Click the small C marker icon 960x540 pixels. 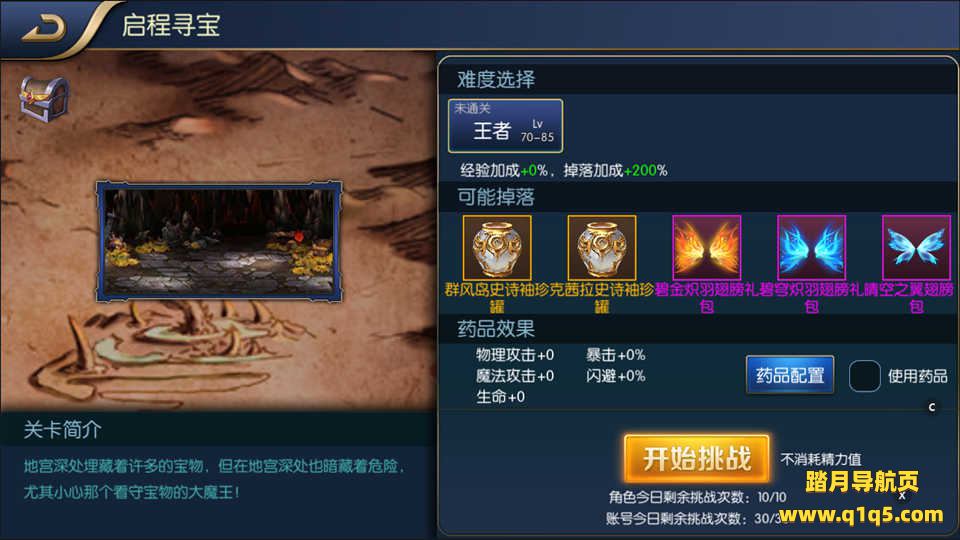[932, 407]
